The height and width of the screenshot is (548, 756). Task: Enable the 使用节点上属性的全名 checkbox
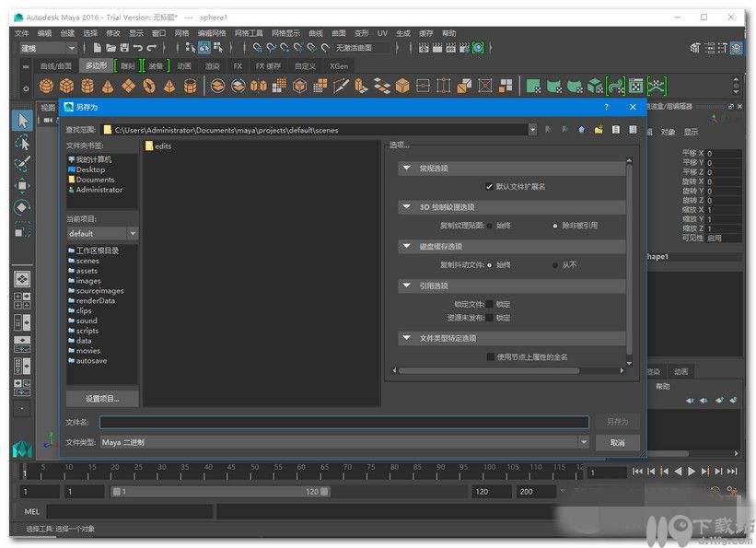490,356
